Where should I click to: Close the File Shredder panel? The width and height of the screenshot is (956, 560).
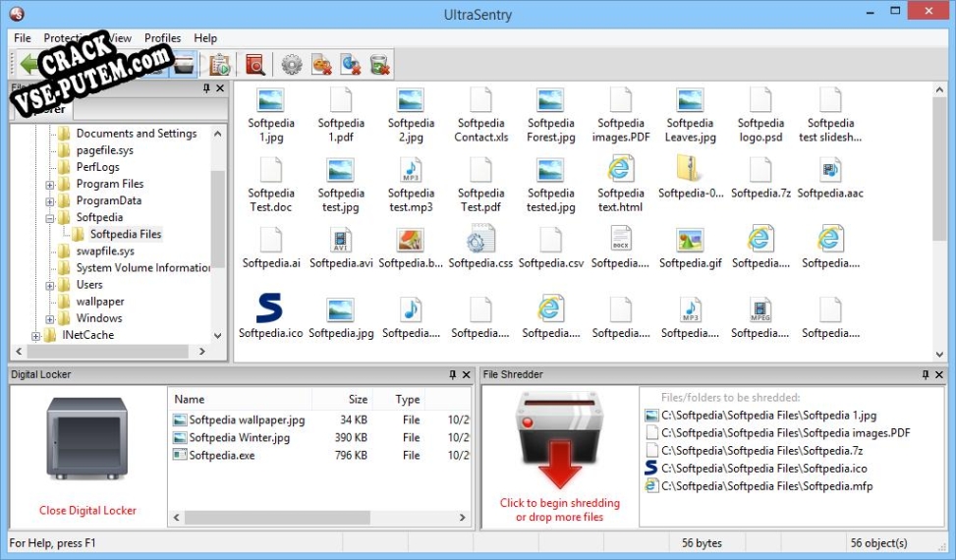tap(939, 374)
